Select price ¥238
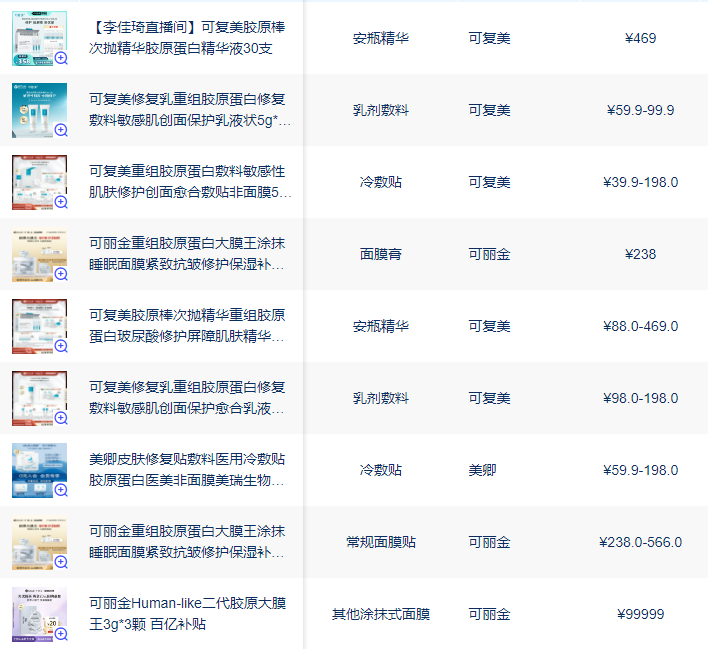Screen dimensions: 708x649 pyautogui.click(x=640, y=254)
